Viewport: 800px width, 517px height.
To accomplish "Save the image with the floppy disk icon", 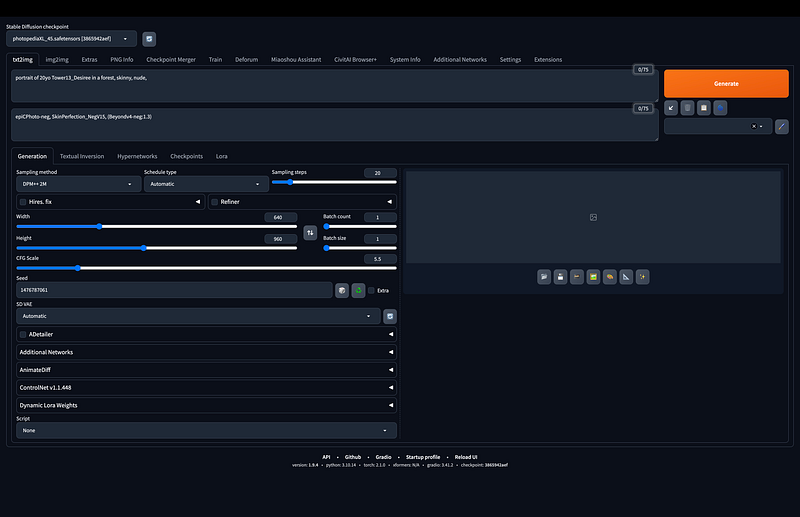I will click(x=560, y=277).
